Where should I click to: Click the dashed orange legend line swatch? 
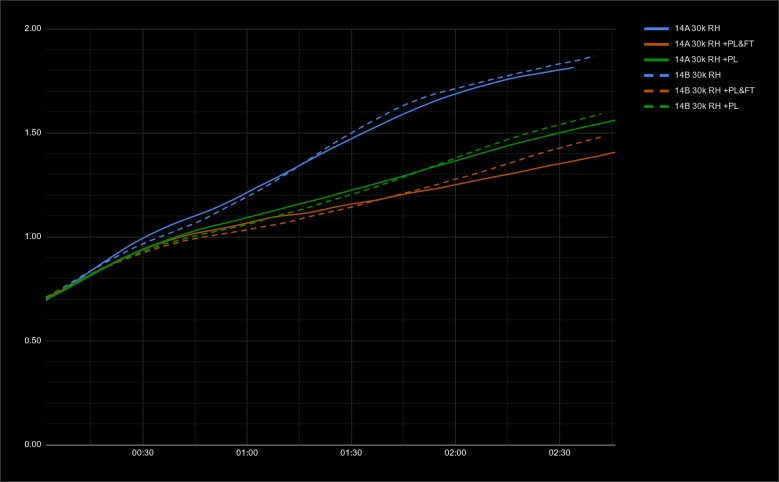click(x=655, y=90)
